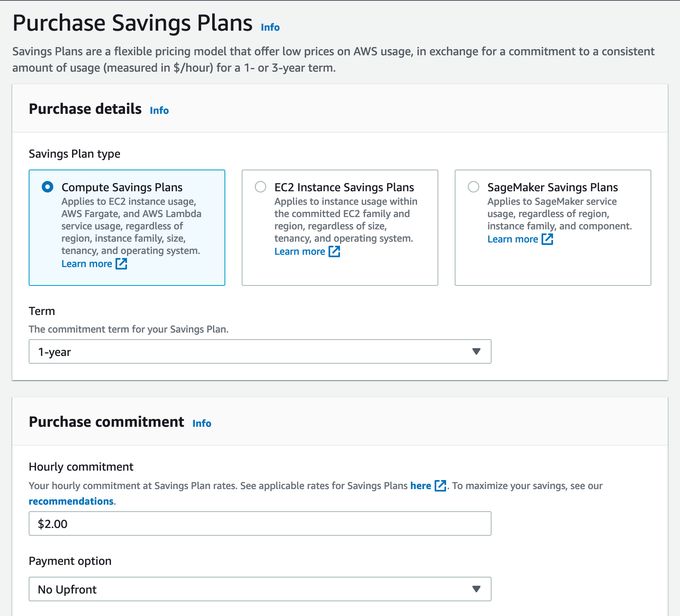Expand the Payment option No Upfront dropdown

pyautogui.click(x=260, y=589)
